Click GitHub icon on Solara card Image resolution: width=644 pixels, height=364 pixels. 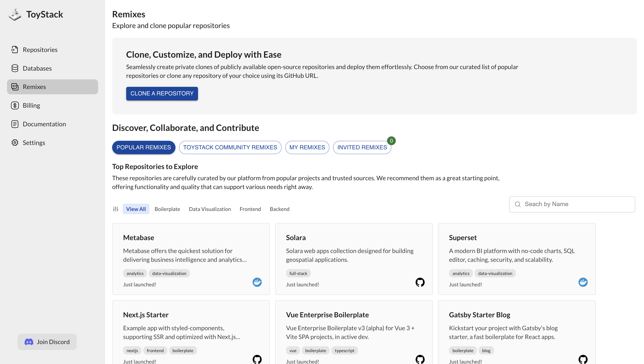coord(420,282)
